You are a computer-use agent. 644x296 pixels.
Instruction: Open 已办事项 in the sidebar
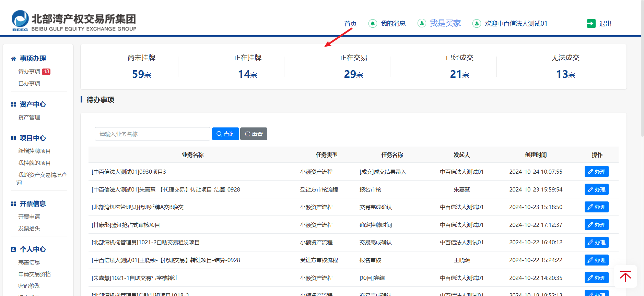click(x=29, y=83)
